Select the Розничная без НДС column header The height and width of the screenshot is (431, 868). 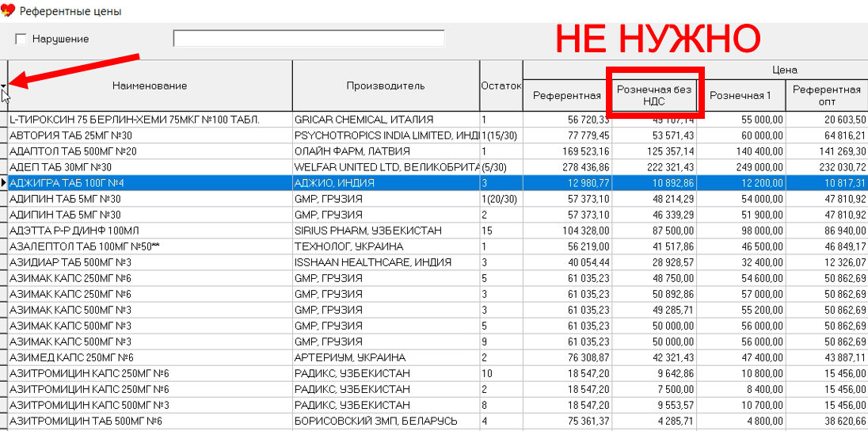(654, 96)
